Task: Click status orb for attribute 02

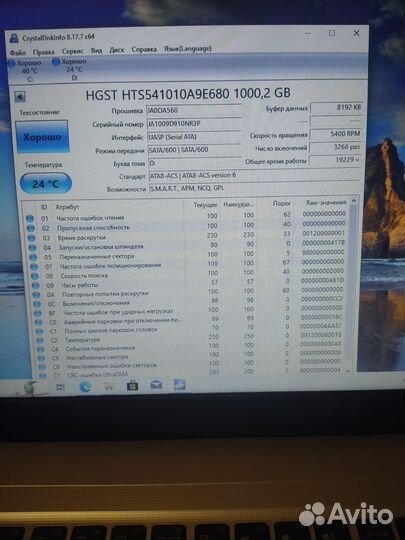Action: pyautogui.click(x=31, y=228)
